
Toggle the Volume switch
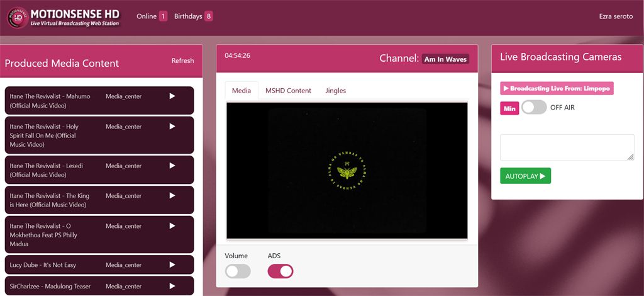tap(238, 271)
